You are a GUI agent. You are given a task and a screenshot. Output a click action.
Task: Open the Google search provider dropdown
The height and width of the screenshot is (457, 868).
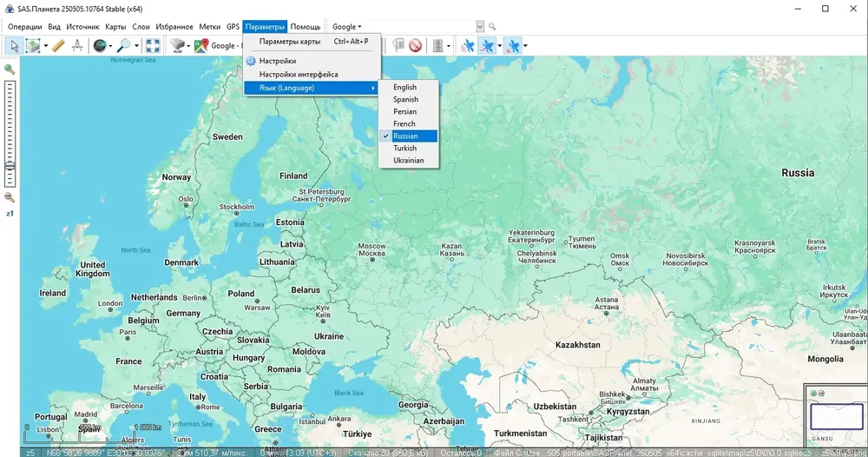346,27
